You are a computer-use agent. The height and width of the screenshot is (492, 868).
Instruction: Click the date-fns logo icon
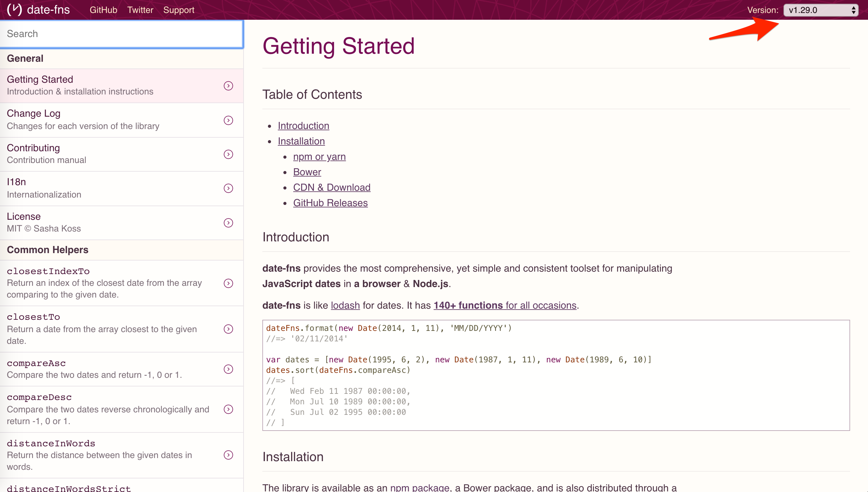14,10
